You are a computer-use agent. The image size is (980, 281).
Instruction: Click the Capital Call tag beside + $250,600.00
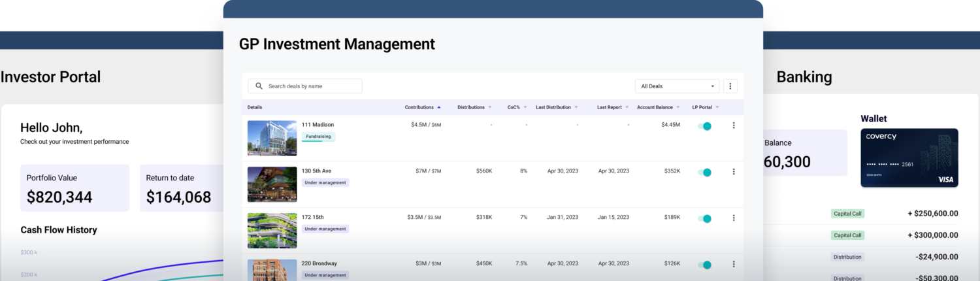pos(847,214)
